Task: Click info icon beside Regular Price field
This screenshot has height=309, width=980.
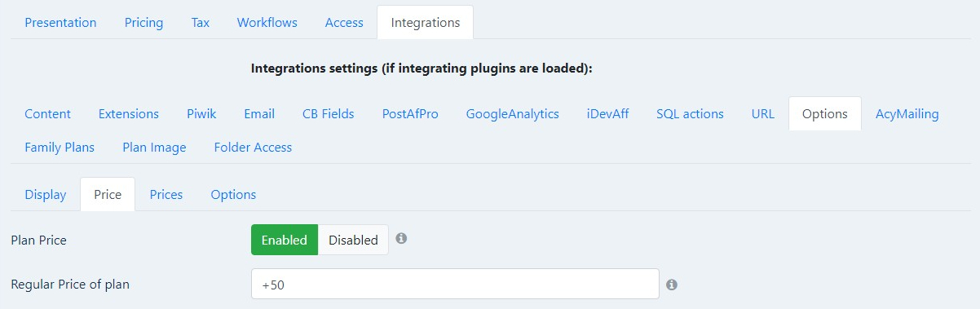Action: pos(672,285)
